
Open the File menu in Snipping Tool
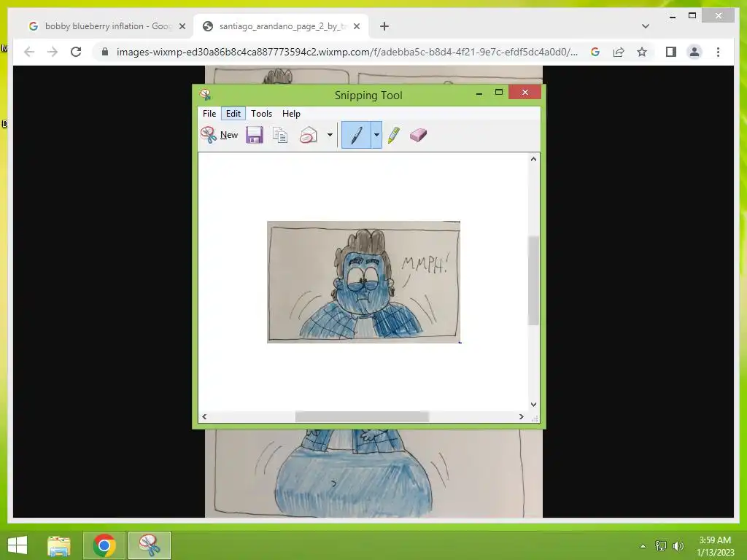point(209,113)
